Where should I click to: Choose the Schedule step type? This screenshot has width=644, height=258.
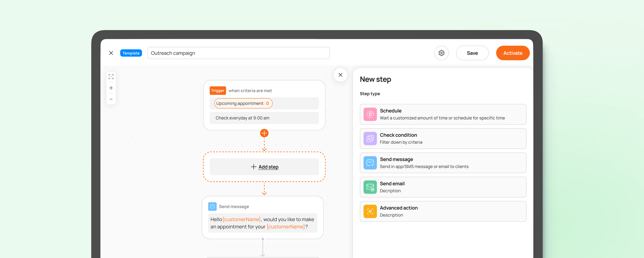(443, 114)
